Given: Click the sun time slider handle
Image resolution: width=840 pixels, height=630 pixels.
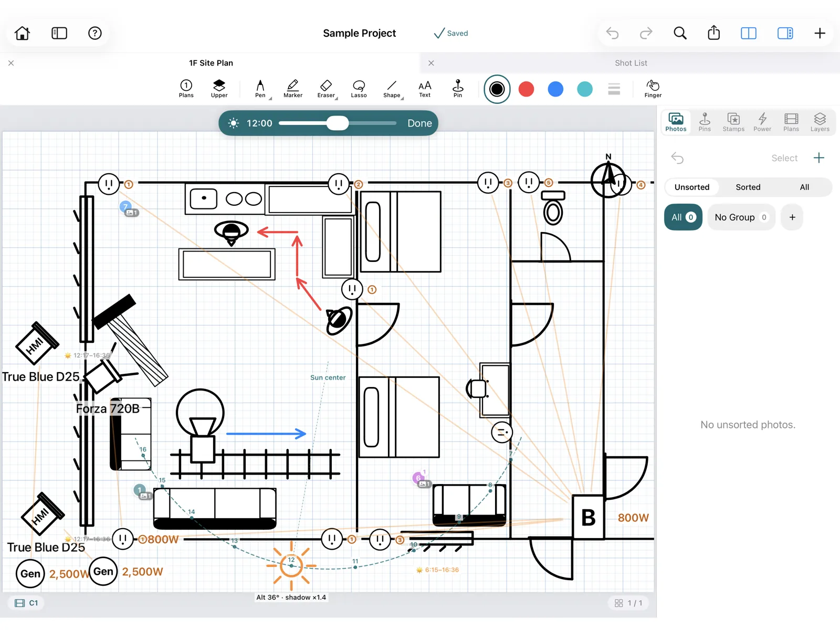Looking at the screenshot, I should (x=338, y=123).
